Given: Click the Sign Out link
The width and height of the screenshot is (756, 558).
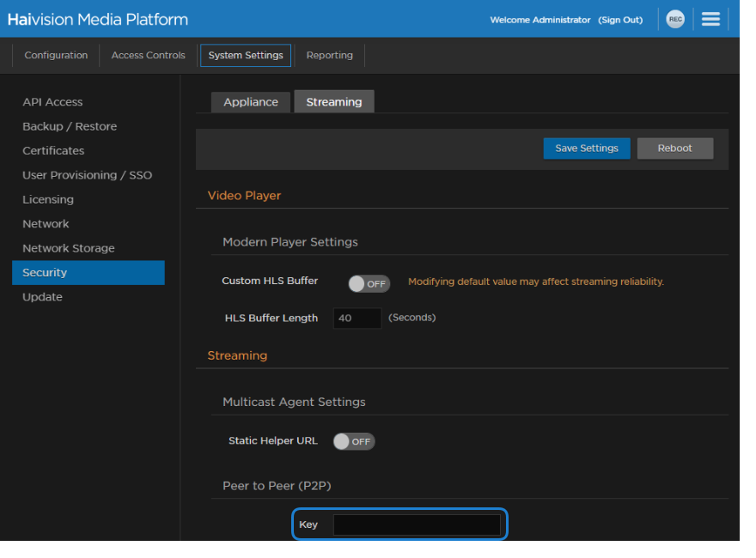Looking at the screenshot, I should (x=620, y=20).
